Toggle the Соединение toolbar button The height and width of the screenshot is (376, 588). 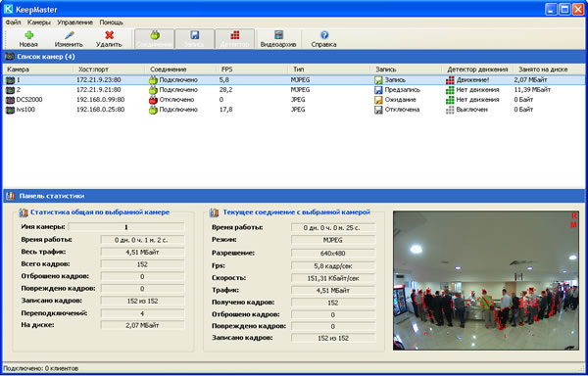154,39
